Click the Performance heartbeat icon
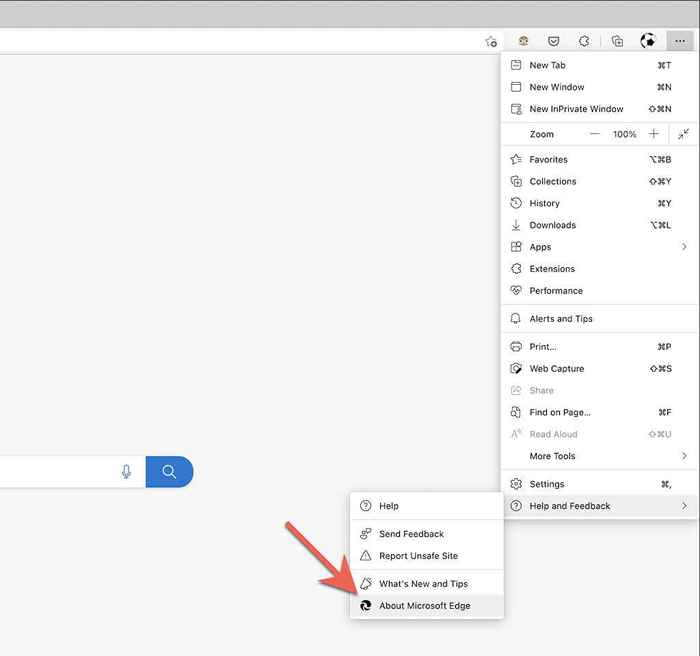The image size is (700, 656). (x=516, y=291)
